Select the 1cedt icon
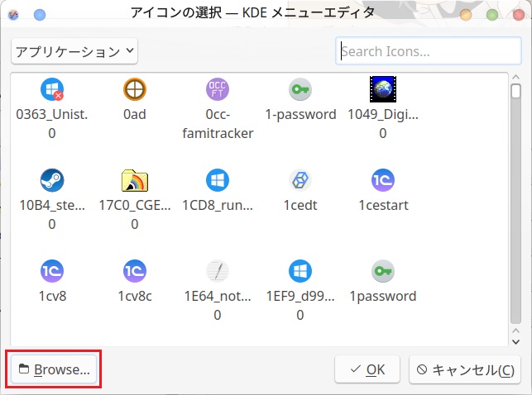Image resolution: width=532 pixels, height=395 pixels. coord(300,180)
